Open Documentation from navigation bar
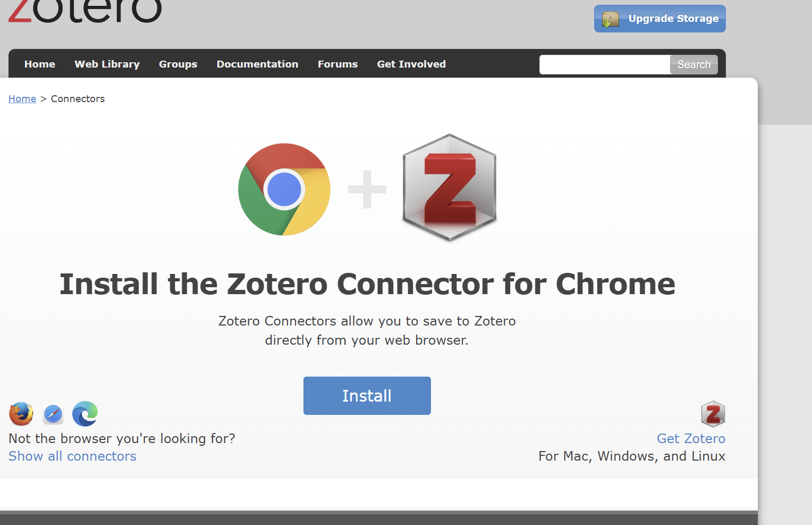 click(257, 64)
